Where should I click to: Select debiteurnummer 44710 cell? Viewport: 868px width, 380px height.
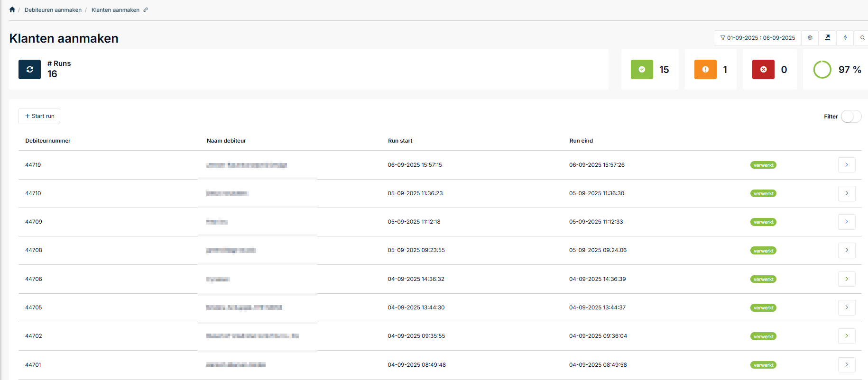tap(33, 193)
